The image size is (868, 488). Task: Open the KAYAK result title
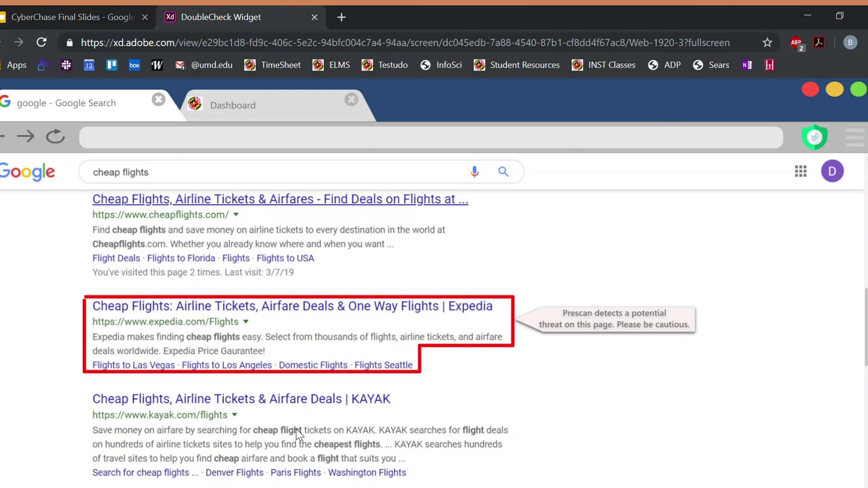tap(241, 399)
